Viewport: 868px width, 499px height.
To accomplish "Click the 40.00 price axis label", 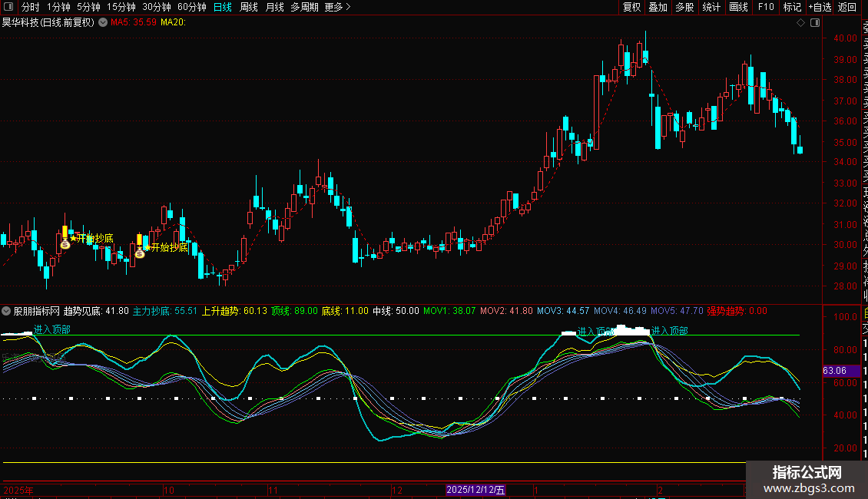I will 845,38.
